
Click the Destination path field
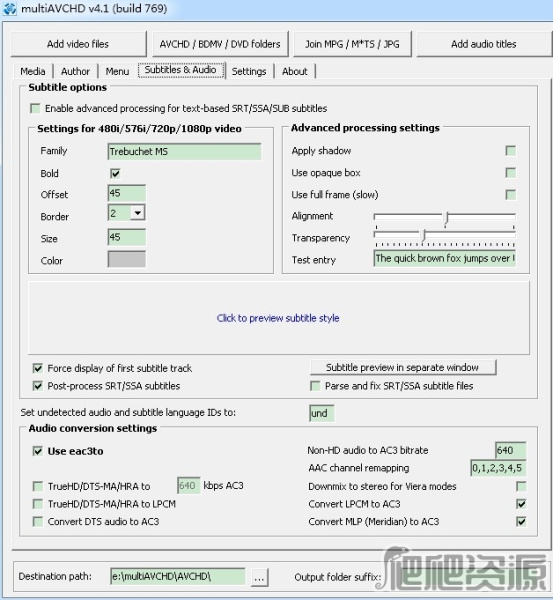(x=178, y=576)
